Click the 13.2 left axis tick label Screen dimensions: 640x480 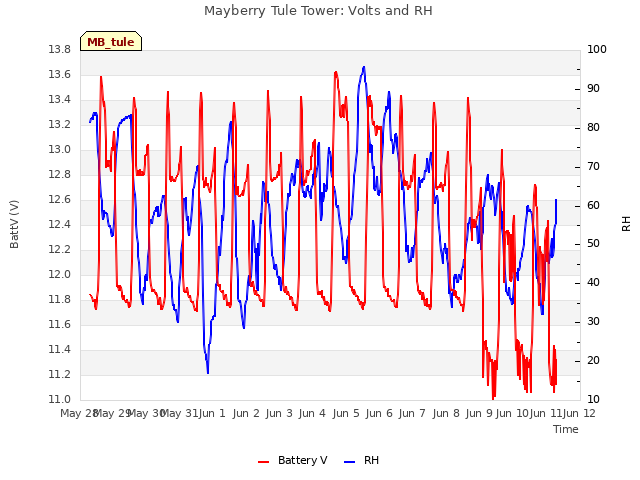[x=60, y=124]
